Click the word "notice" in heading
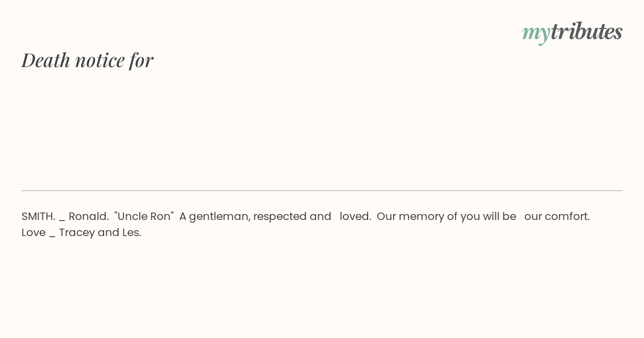 [x=100, y=60]
